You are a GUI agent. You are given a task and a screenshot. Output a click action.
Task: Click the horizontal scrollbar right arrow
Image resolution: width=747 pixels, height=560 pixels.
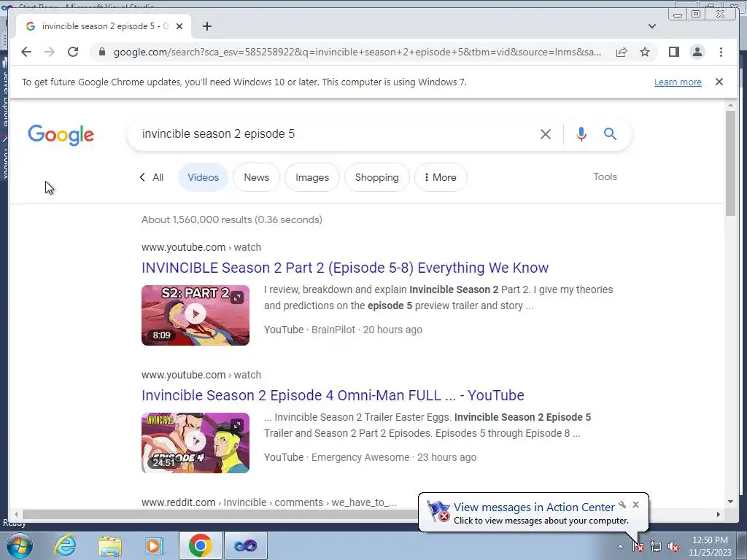click(719, 514)
